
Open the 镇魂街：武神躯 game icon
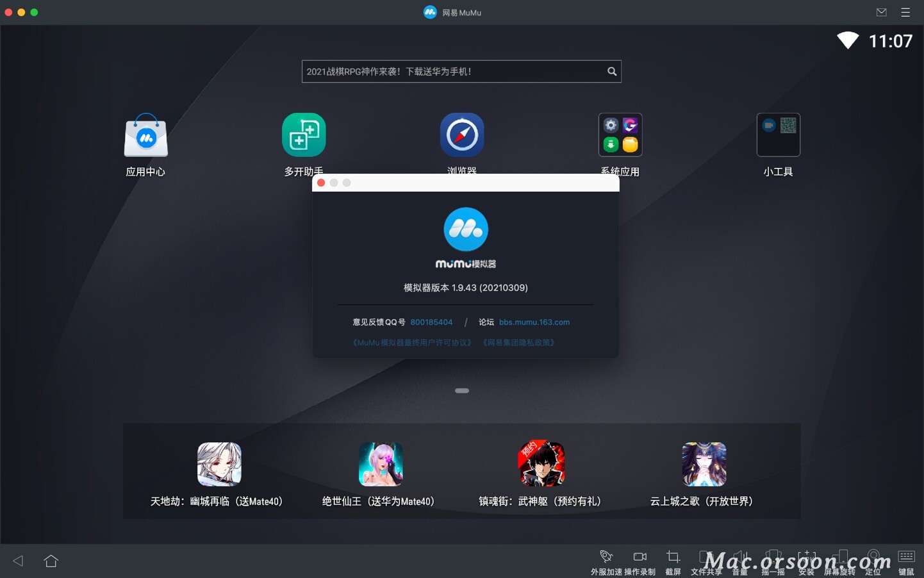(x=541, y=463)
